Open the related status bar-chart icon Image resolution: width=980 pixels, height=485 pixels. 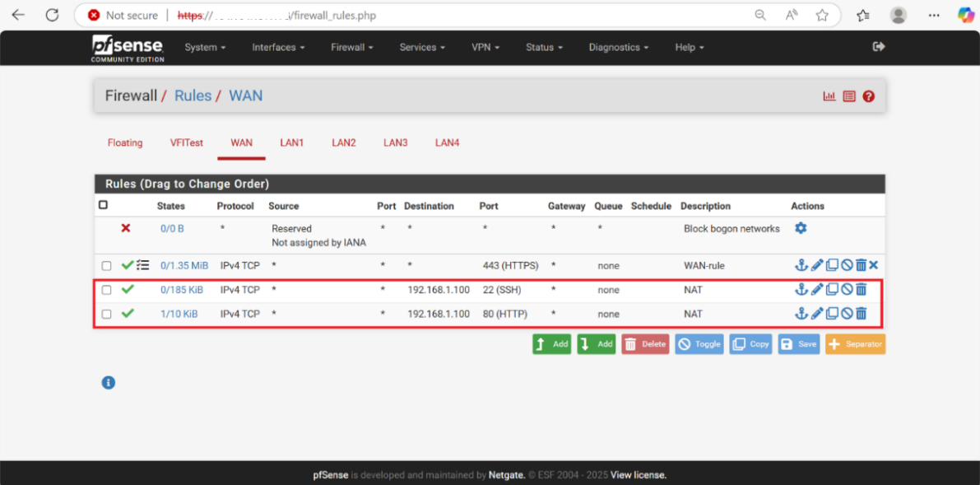tap(829, 96)
